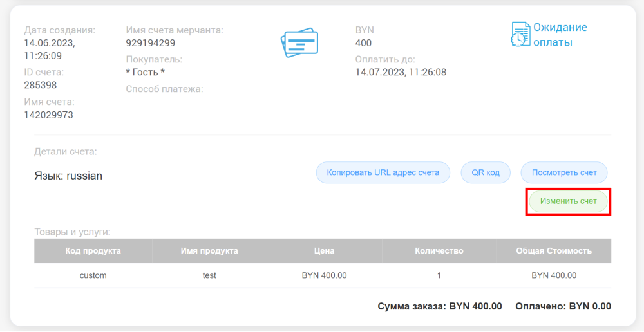Click the 'Язык: russian' text

coord(68,176)
